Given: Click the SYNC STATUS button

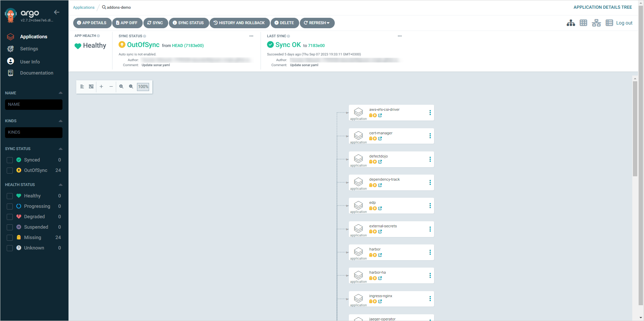Looking at the screenshot, I should coord(189,23).
